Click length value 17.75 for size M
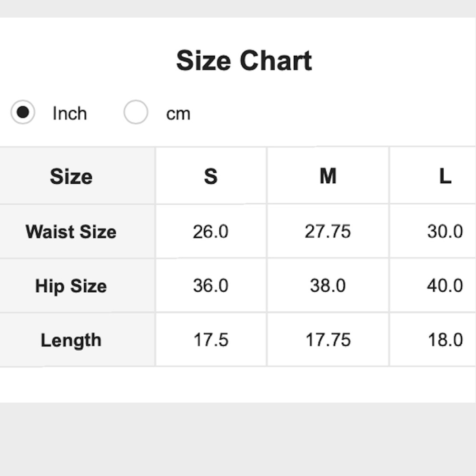476x476 pixels. tap(328, 340)
